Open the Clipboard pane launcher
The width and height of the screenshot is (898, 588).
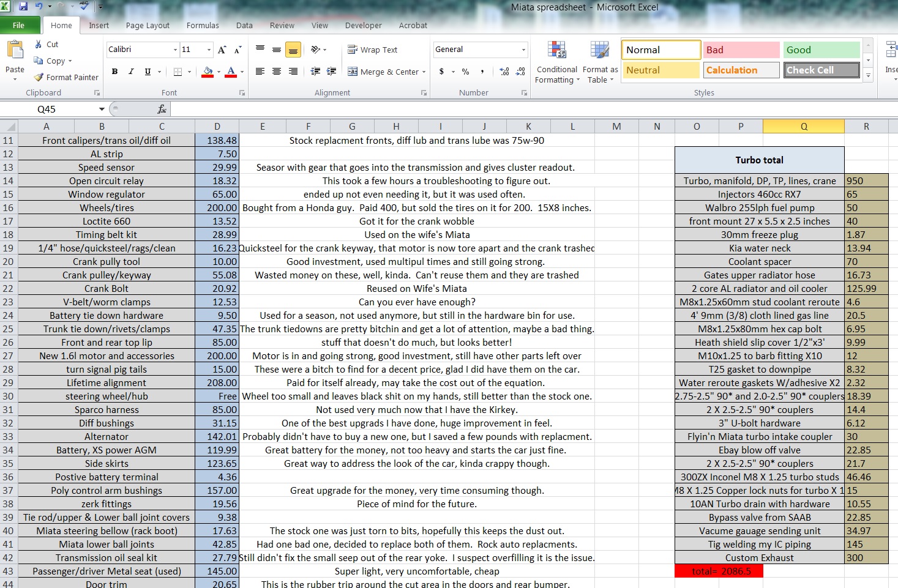click(x=97, y=93)
